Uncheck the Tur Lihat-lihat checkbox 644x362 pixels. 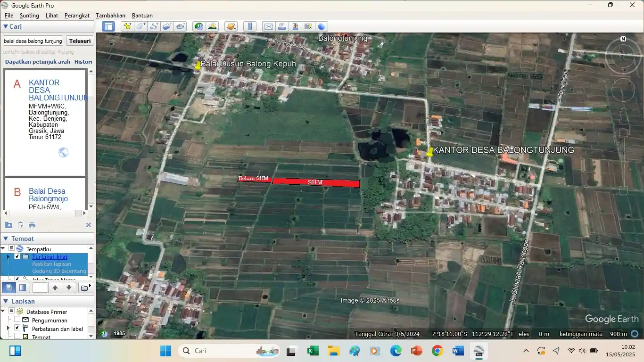17,257
